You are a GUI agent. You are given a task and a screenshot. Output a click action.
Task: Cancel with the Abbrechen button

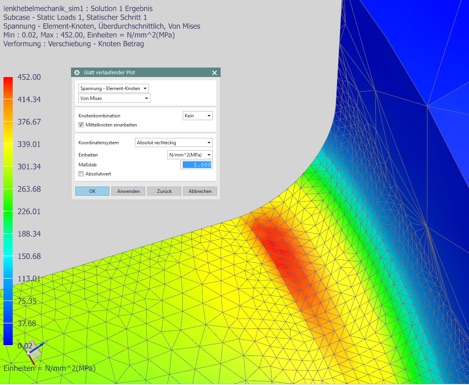click(x=200, y=191)
